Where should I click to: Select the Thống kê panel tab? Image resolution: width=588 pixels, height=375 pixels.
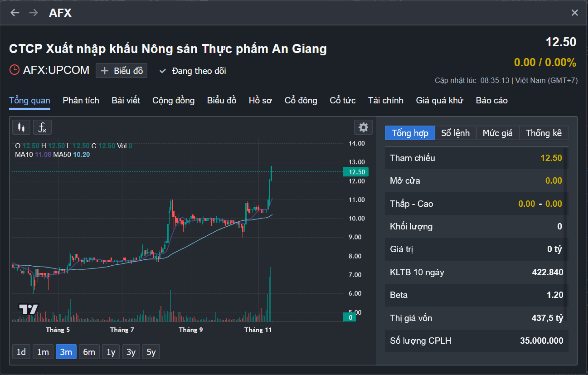[x=544, y=133]
